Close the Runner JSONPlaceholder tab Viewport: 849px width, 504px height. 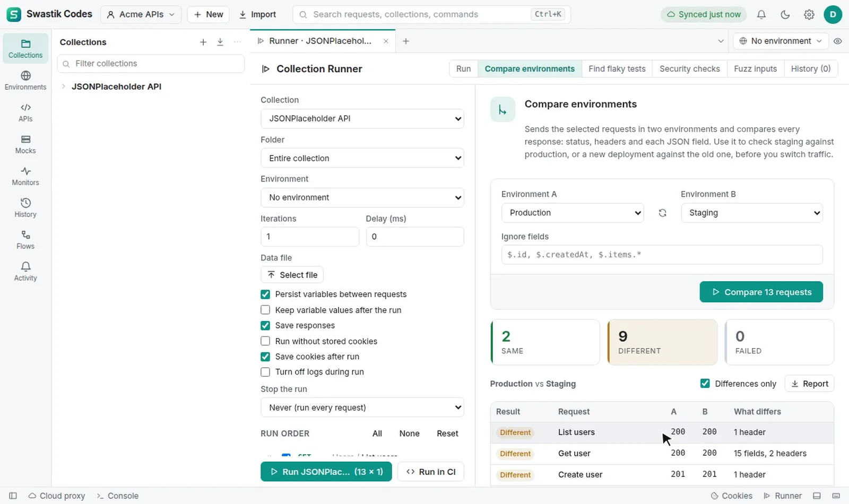click(x=386, y=41)
